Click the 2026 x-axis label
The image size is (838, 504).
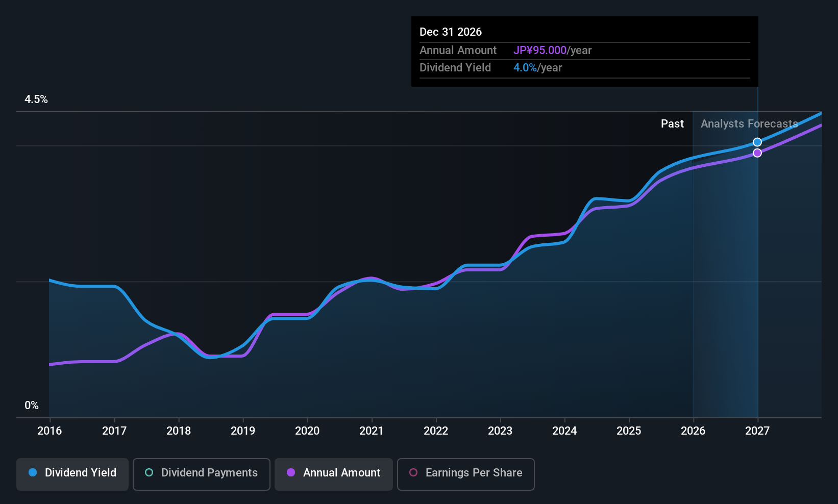click(693, 431)
